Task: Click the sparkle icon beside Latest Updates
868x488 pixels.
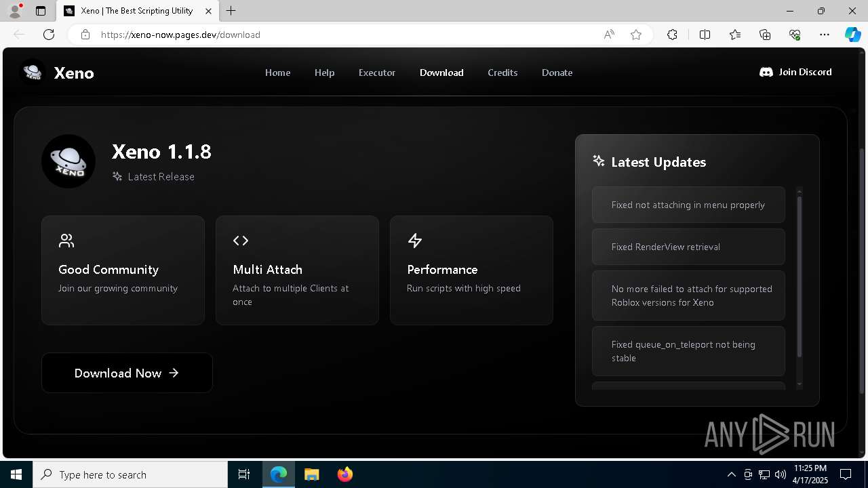Action: (599, 161)
